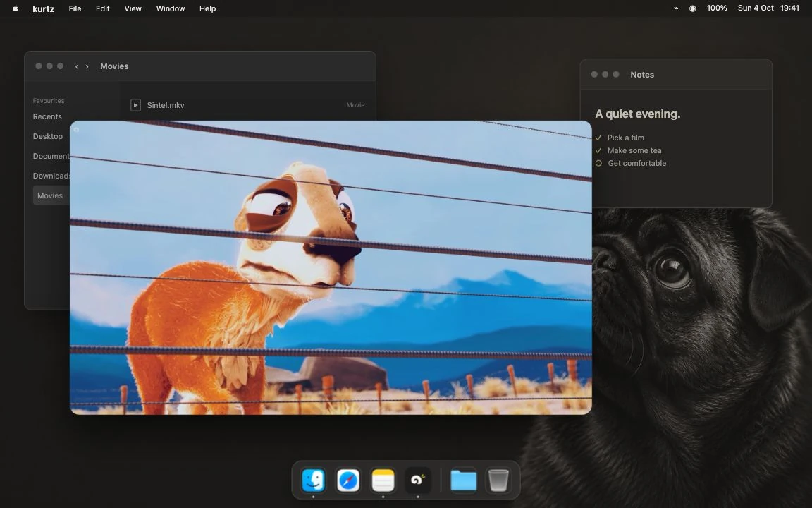The image size is (812, 508).
Task: Open the File menu
Action: coord(75,8)
